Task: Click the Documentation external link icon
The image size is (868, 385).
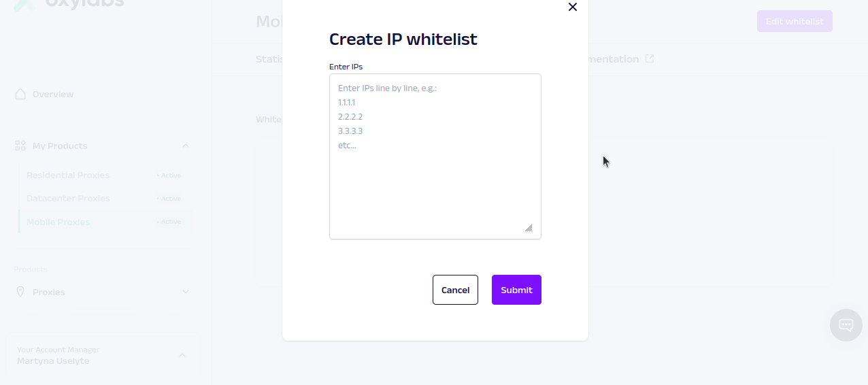Action: pos(650,59)
